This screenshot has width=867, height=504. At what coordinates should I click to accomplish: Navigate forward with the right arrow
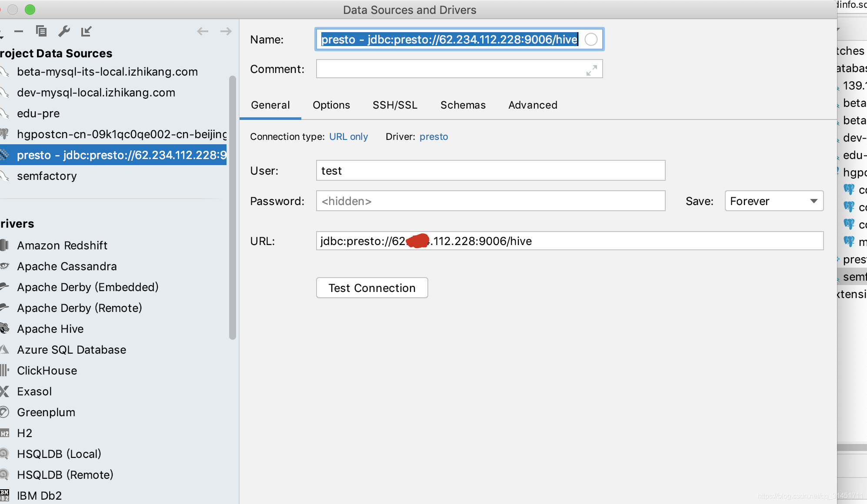tap(226, 31)
